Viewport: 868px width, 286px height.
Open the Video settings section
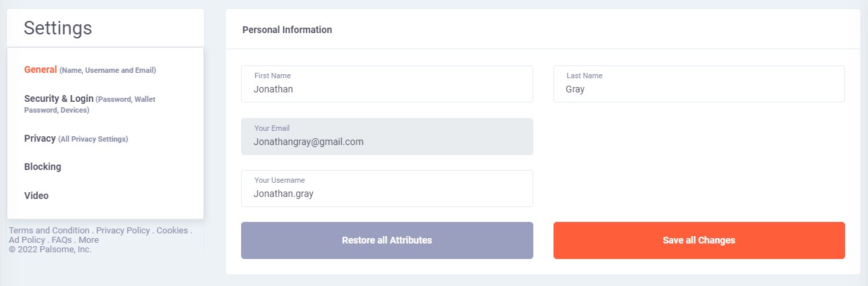click(36, 196)
